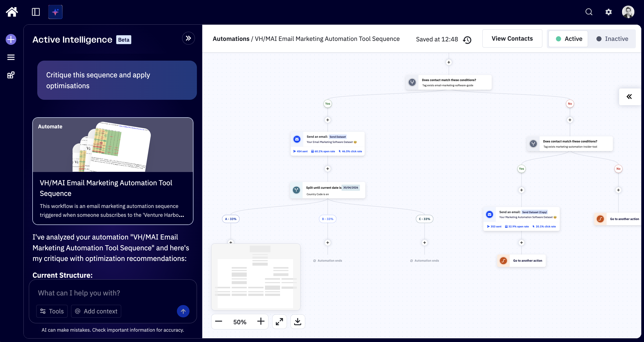Click the chat input field
Screen dimensions: 644x342
113,293
